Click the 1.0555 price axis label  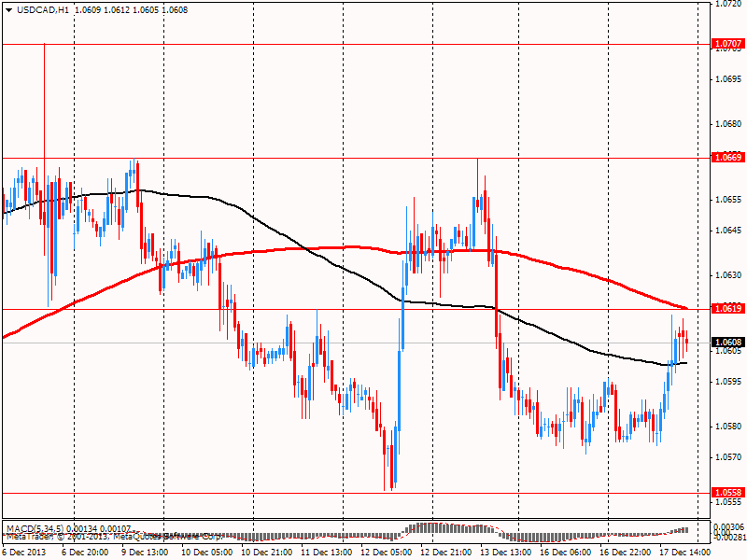(x=728, y=502)
